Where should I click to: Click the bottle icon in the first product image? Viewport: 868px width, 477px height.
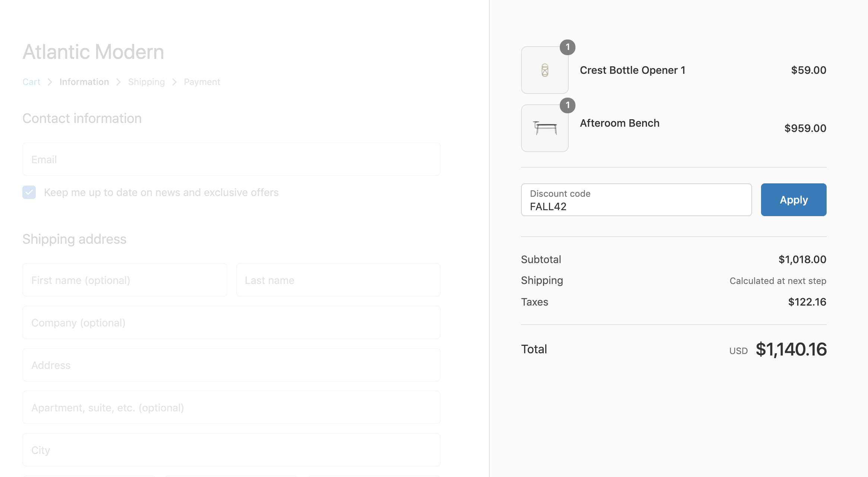coord(545,70)
